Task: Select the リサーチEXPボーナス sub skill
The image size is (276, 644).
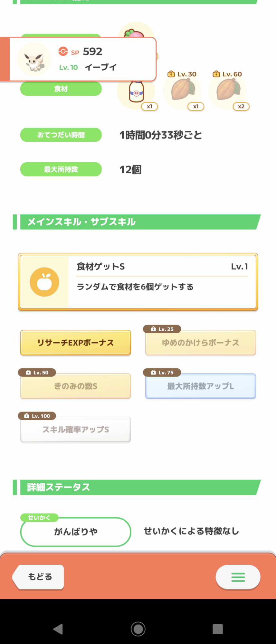Action: click(x=76, y=343)
